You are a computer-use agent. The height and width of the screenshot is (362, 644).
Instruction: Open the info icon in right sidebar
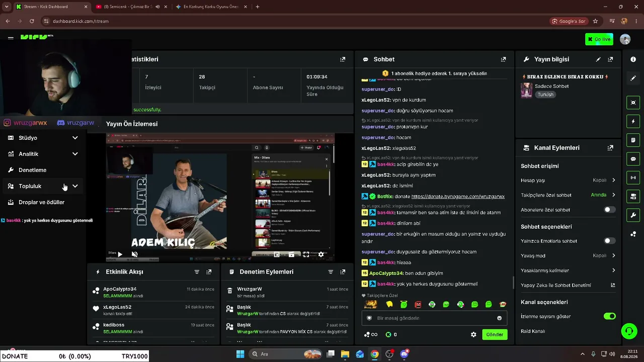coord(633,59)
